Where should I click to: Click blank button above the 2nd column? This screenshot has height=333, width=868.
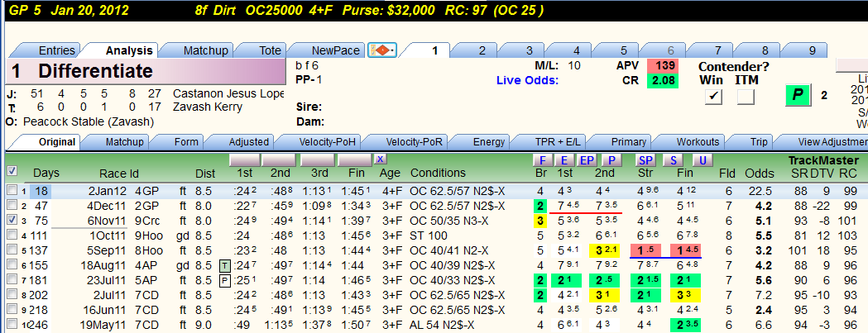coord(279,160)
